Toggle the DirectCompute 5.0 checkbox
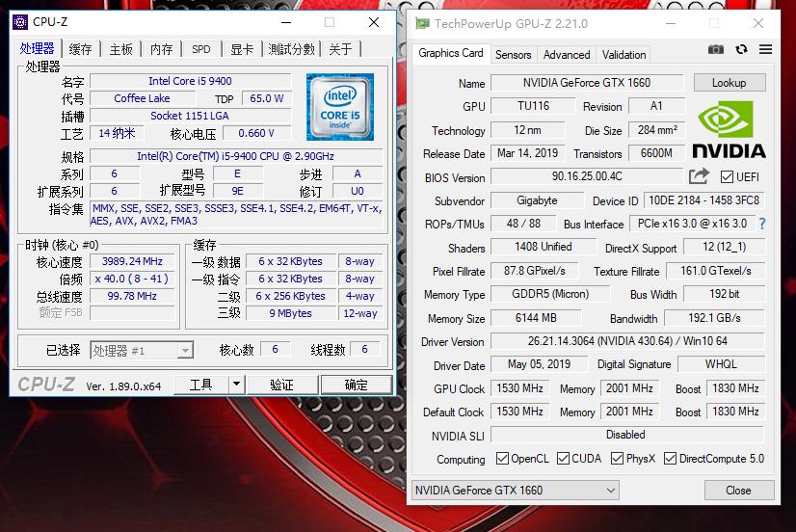The height and width of the screenshot is (532, 796). [x=670, y=459]
